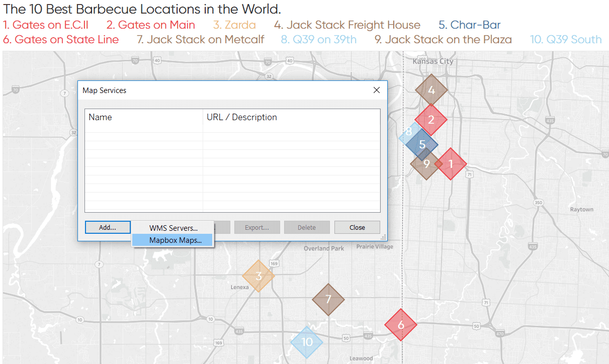Click marker 6 for Gates on State Line
609x364 pixels.
point(401,325)
